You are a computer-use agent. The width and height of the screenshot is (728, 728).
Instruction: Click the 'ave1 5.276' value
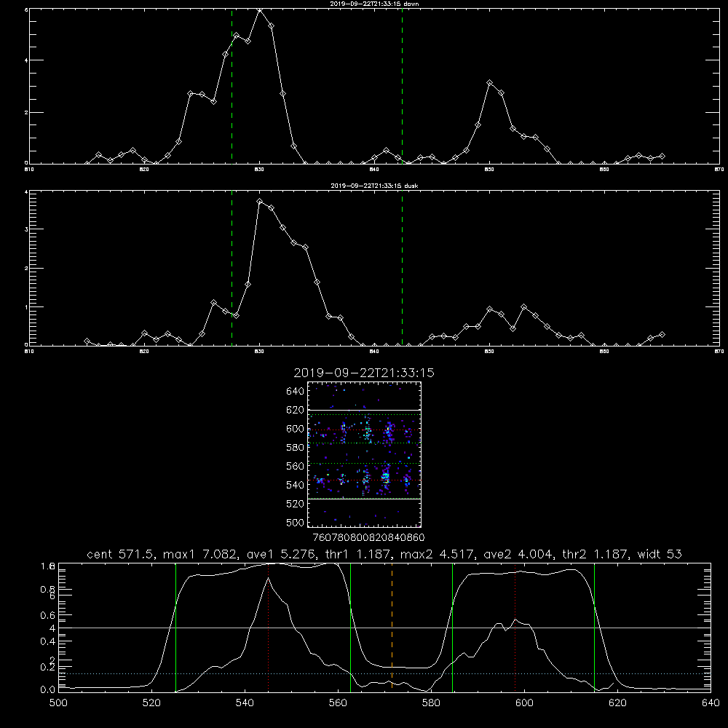tap(281, 554)
